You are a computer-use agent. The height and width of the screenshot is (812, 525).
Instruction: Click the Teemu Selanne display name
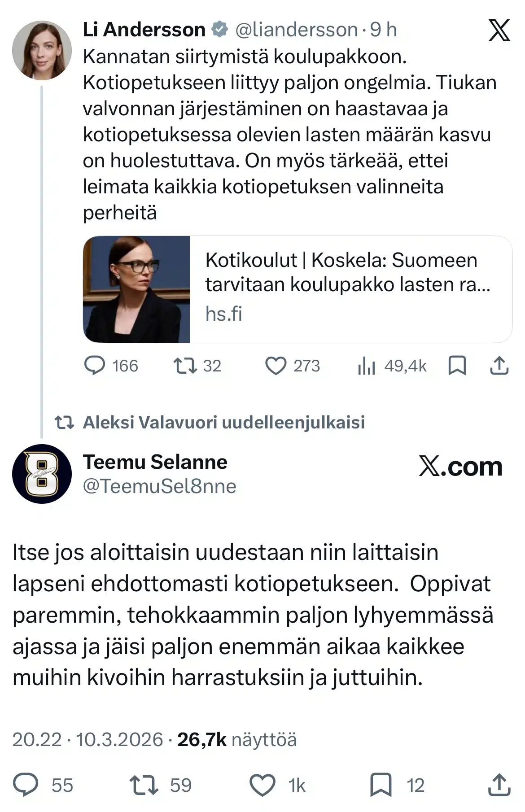click(x=155, y=462)
